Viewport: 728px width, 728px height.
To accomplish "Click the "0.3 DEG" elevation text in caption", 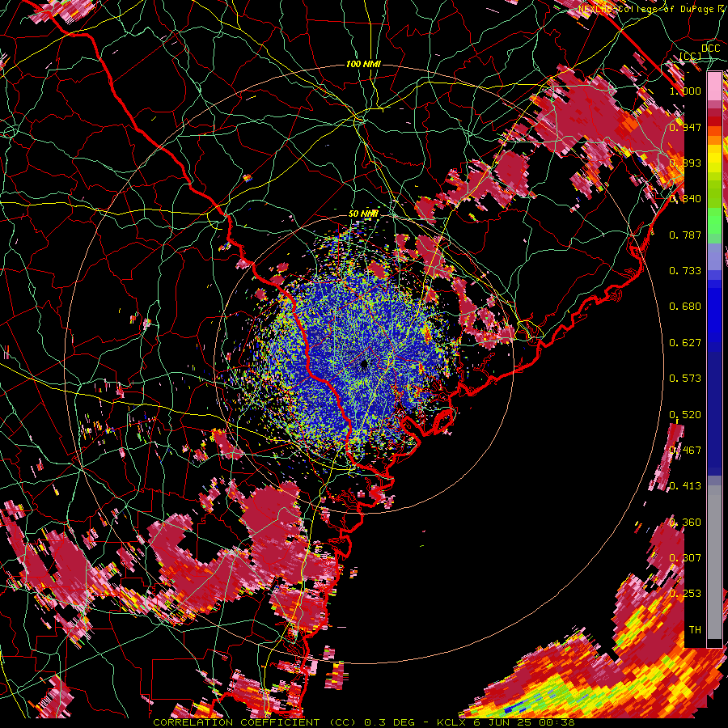I will point(388,722).
